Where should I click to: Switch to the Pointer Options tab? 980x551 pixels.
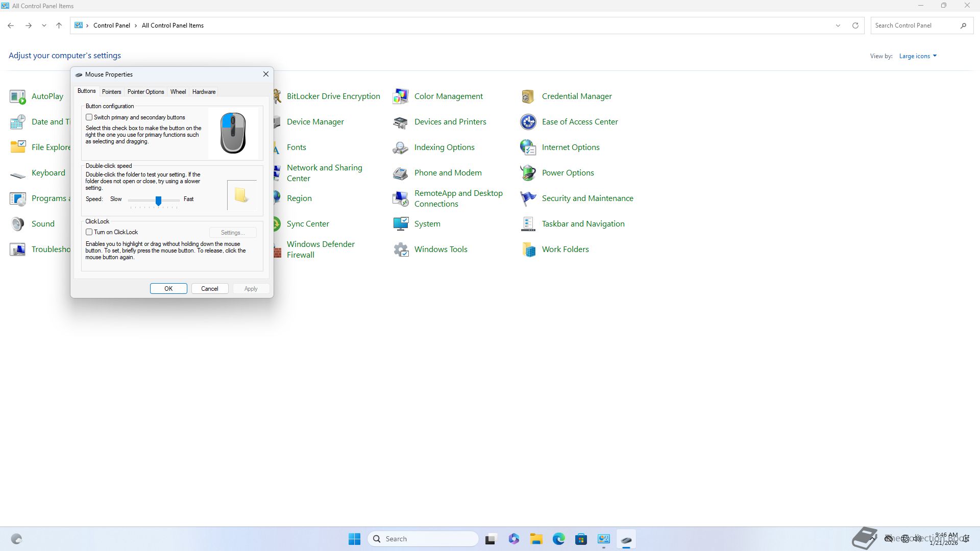click(145, 92)
